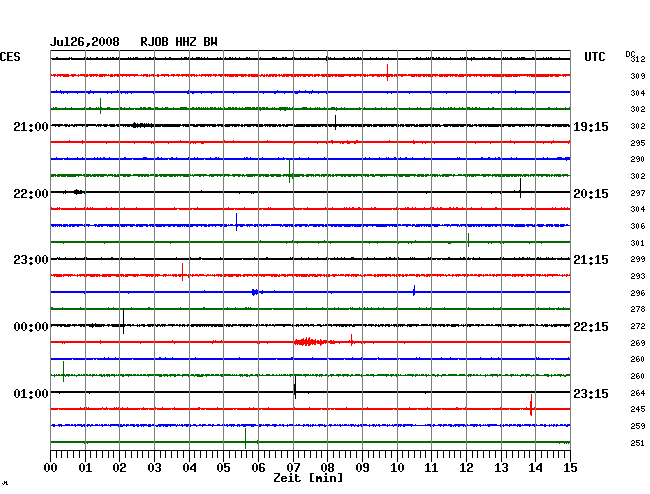The width and height of the screenshot is (650, 494).
Task: Click the black spike on the 20:15 trace
Action: pyautogui.click(x=520, y=188)
